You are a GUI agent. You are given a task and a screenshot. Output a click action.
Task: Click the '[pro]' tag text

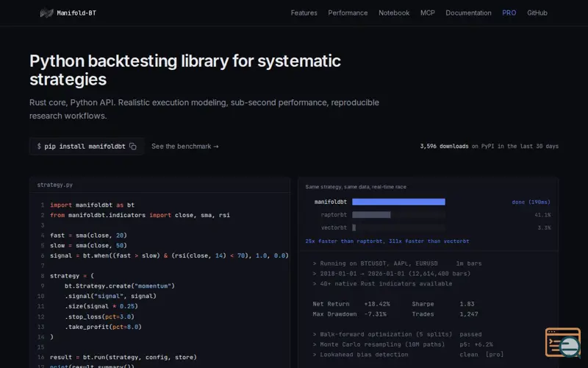point(495,355)
